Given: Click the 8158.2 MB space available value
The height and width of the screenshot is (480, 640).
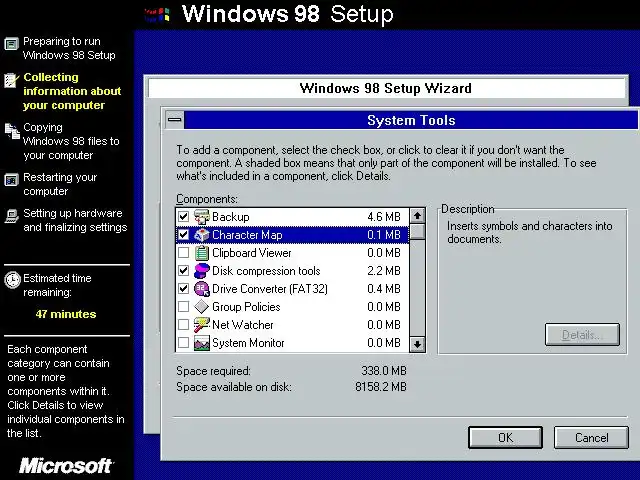Looking at the screenshot, I should (x=381, y=387).
